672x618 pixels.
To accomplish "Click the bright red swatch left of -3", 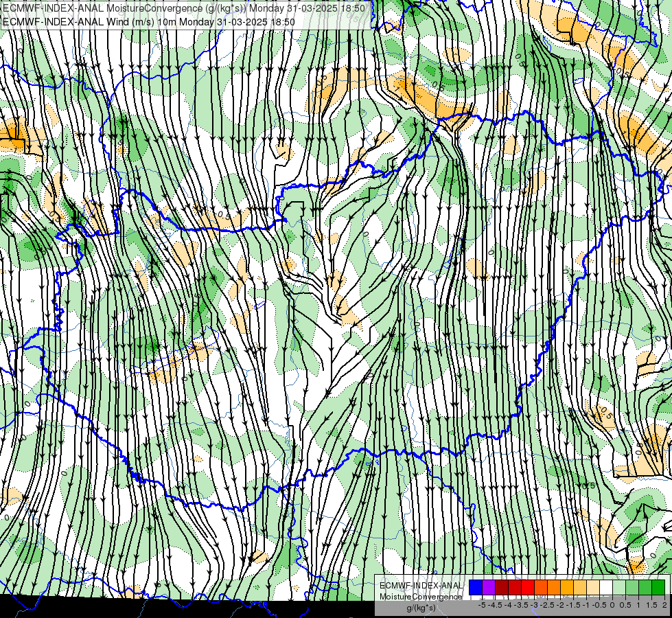I will coord(528,588).
